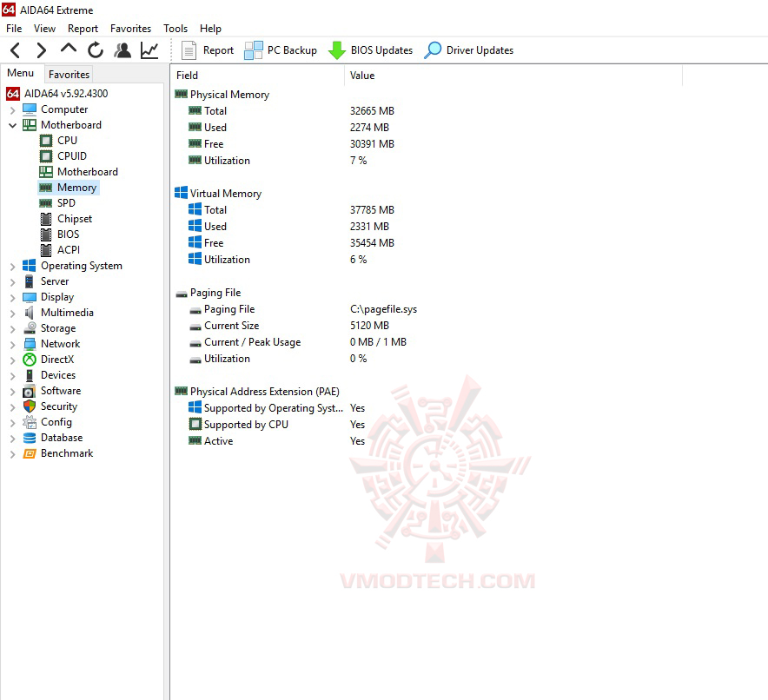The width and height of the screenshot is (768, 700).
Task: Open the Help menu
Action: coord(210,29)
